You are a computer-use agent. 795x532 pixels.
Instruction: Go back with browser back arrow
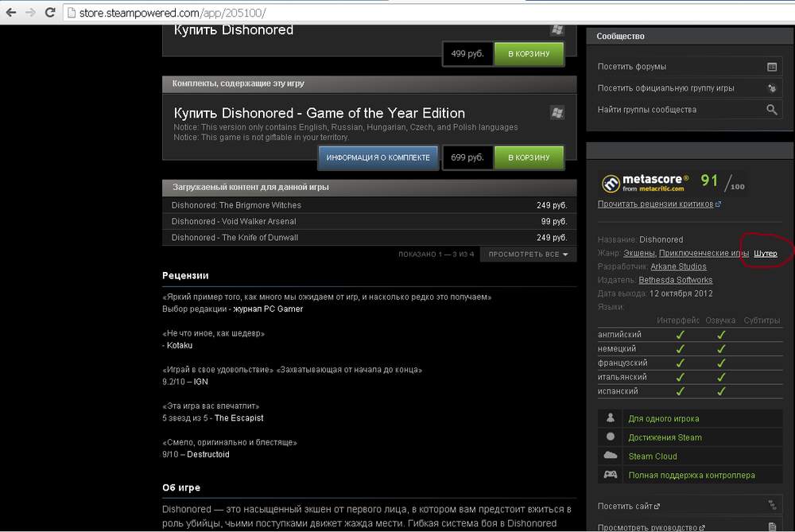10,12
